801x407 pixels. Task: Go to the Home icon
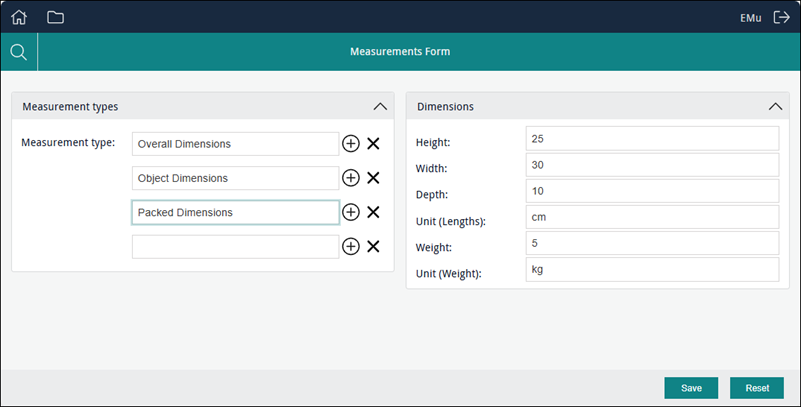[x=19, y=17]
